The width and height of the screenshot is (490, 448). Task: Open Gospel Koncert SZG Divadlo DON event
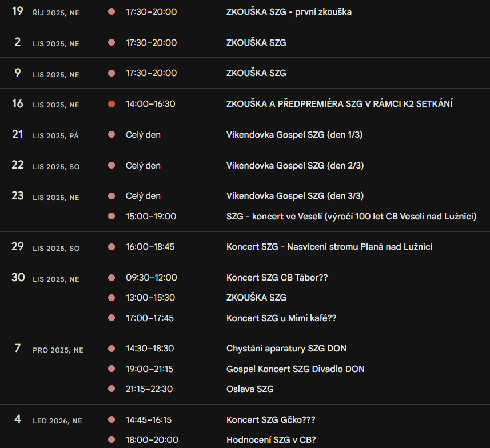tap(295, 369)
